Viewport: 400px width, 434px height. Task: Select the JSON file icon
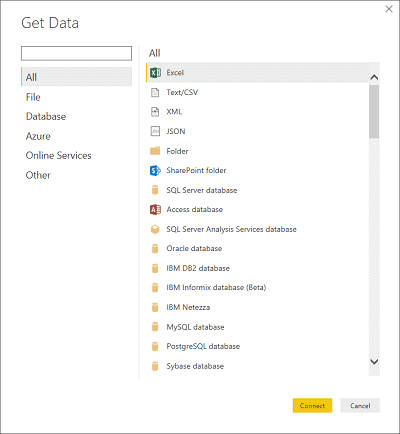coord(155,131)
